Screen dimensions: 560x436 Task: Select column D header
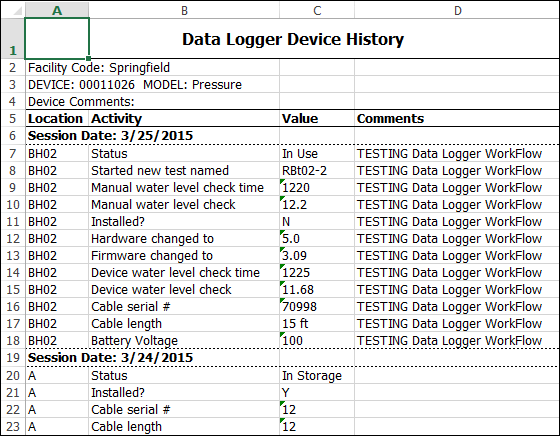[457, 10]
